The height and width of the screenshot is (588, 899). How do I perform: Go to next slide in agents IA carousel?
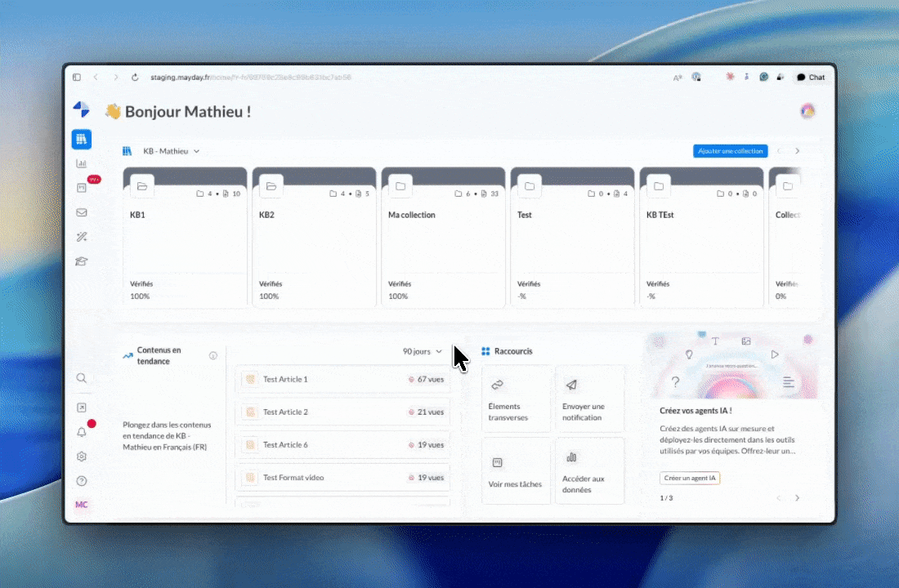pyautogui.click(x=798, y=498)
